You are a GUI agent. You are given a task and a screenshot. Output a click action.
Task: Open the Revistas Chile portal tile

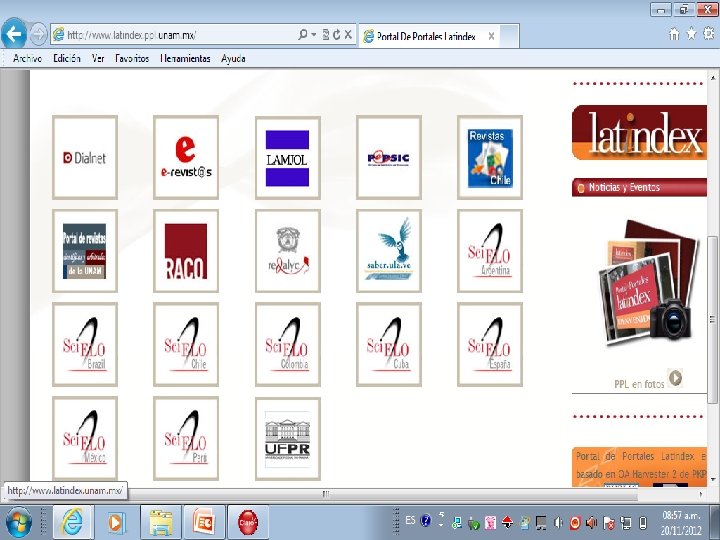[490, 158]
